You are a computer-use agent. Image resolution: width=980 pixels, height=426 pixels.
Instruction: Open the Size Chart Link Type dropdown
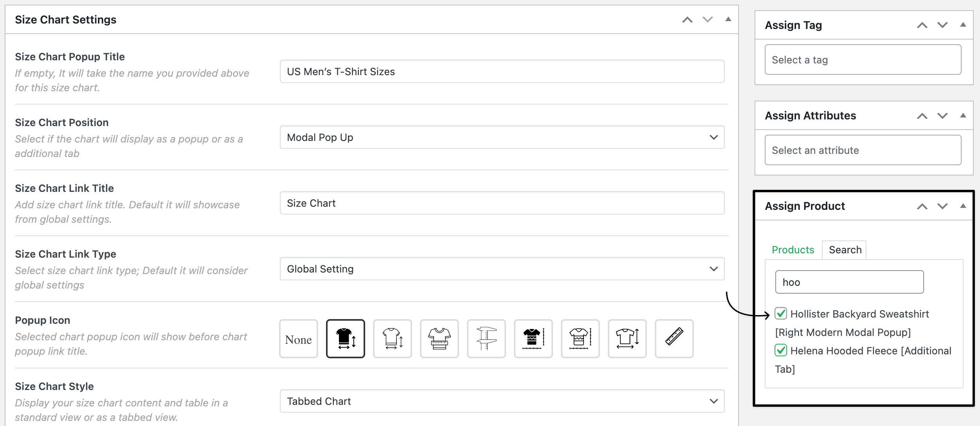coord(502,269)
